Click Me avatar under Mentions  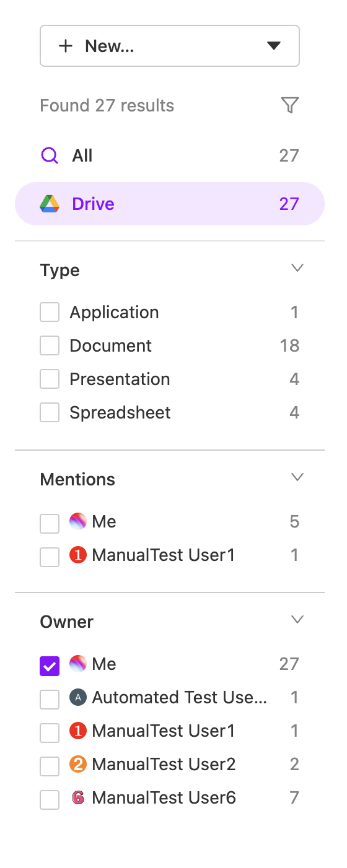coord(77,521)
